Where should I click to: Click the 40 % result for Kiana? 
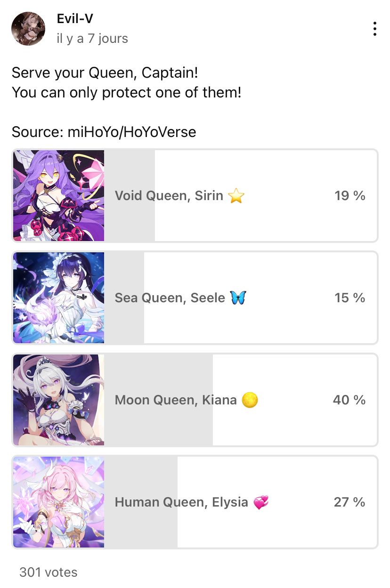[x=349, y=400]
